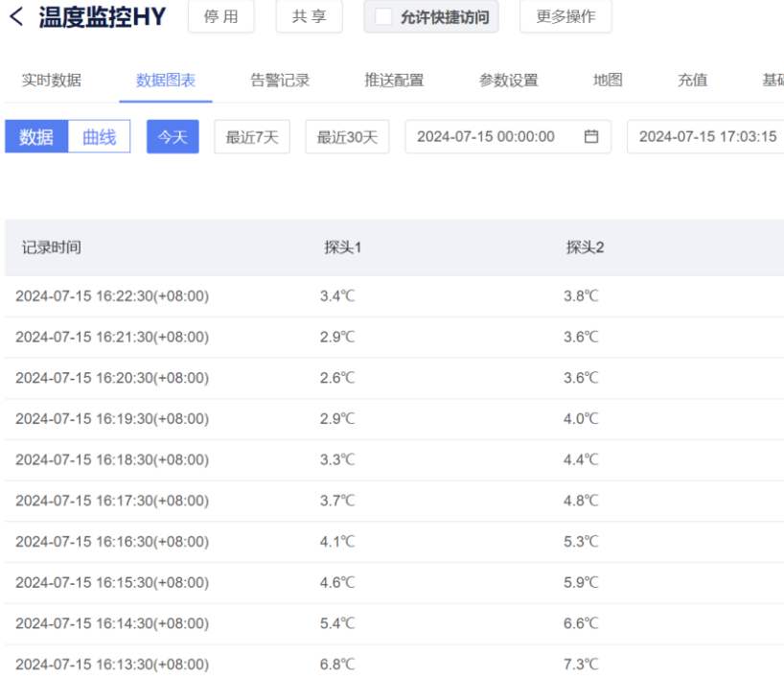Open the 充值 tab

pos(692,81)
